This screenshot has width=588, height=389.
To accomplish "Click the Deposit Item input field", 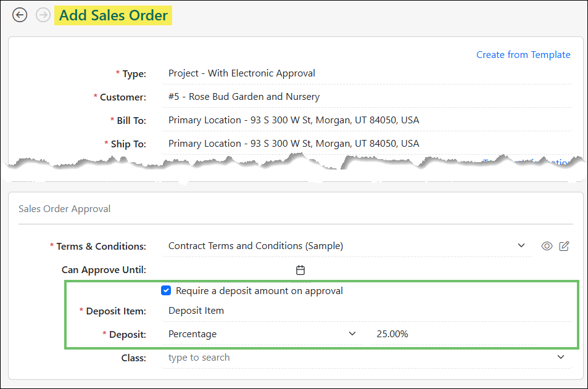I will 366,311.
